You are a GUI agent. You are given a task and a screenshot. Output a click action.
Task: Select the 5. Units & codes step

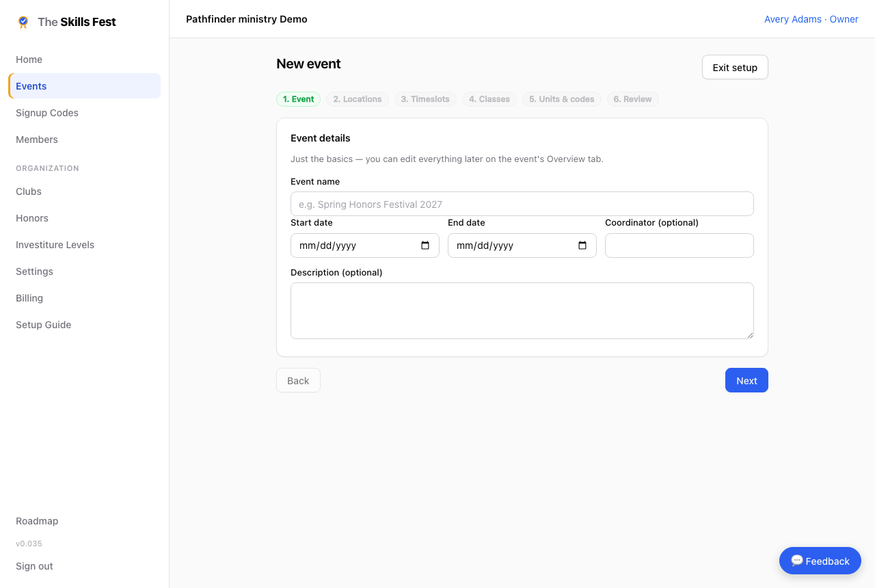562,99
